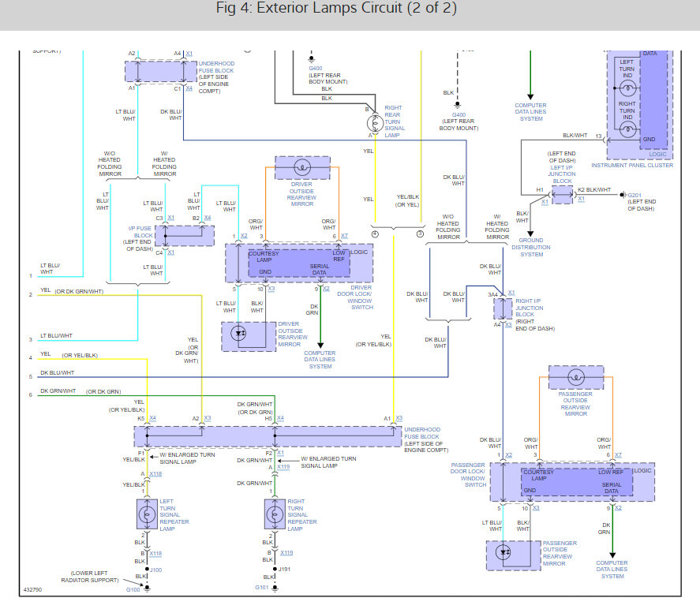
Task: Click the G201 ground link
Action: coord(634,195)
